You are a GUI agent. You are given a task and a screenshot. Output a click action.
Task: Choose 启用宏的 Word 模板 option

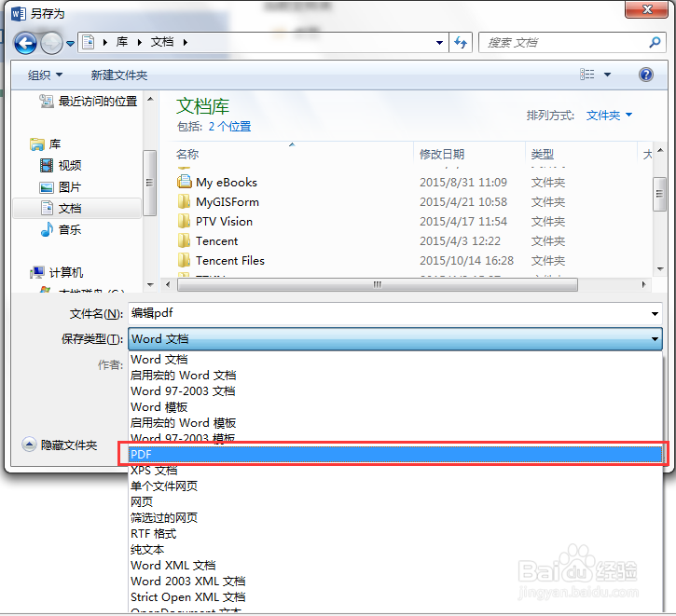(x=395, y=423)
